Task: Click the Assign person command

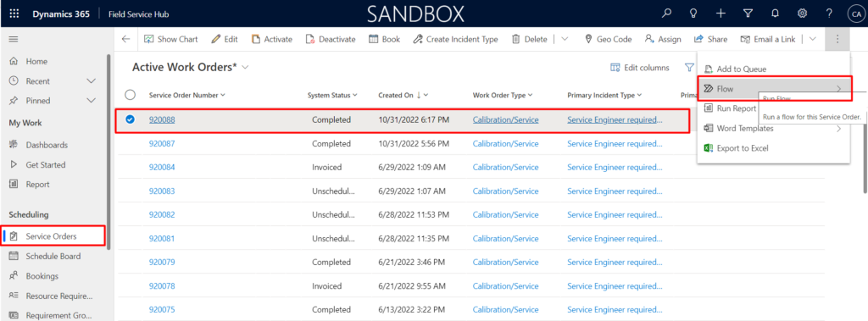Action: (663, 39)
